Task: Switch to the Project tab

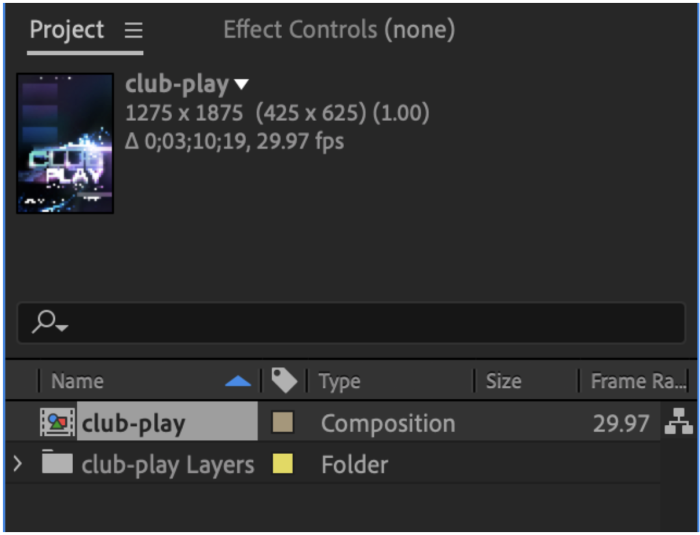Action: point(67,30)
